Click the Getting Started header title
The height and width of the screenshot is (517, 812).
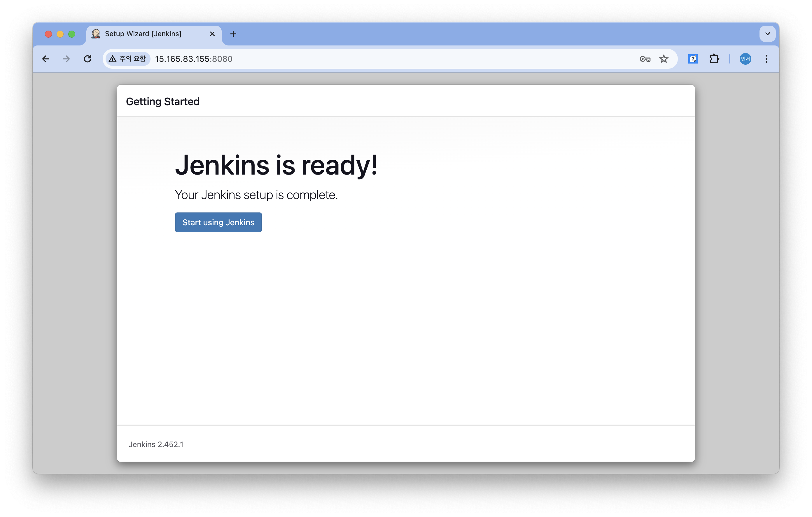162,101
